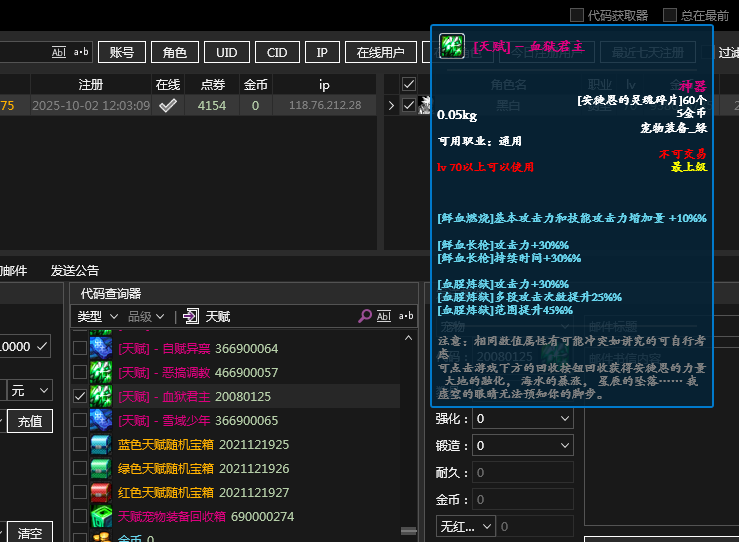Search by IP
This screenshot has width=739, height=542.
[x=322, y=52]
